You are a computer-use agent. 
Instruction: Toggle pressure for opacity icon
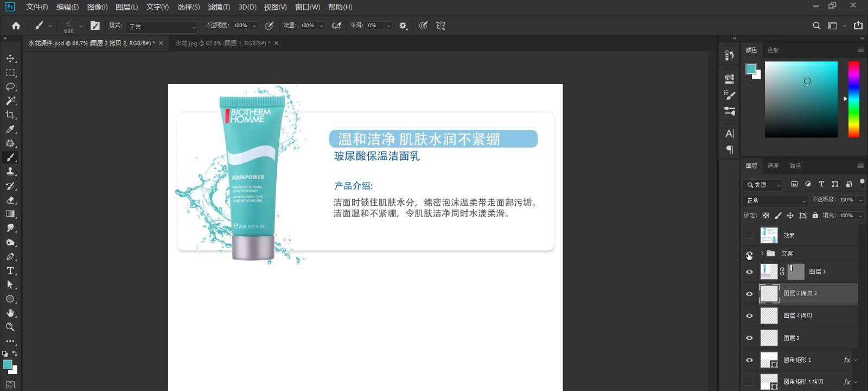(269, 26)
